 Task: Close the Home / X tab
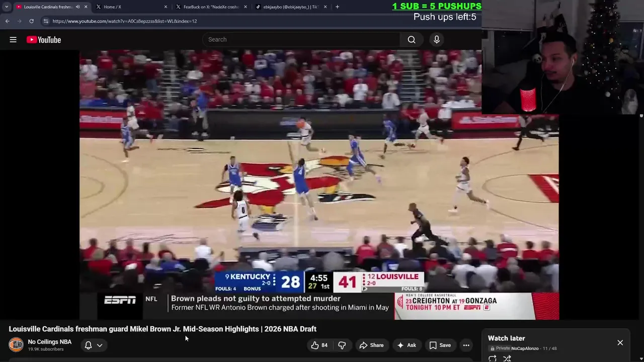pyautogui.click(x=166, y=7)
